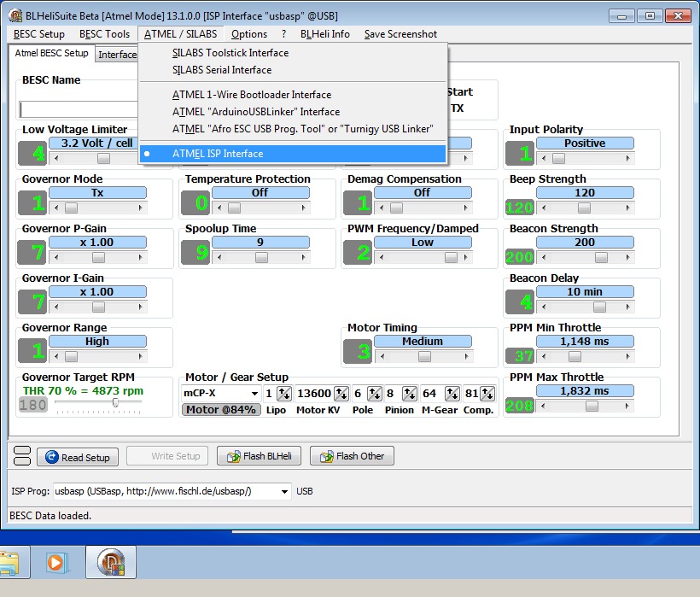Click the PPM Min Throttle badge 37

pos(520,356)
